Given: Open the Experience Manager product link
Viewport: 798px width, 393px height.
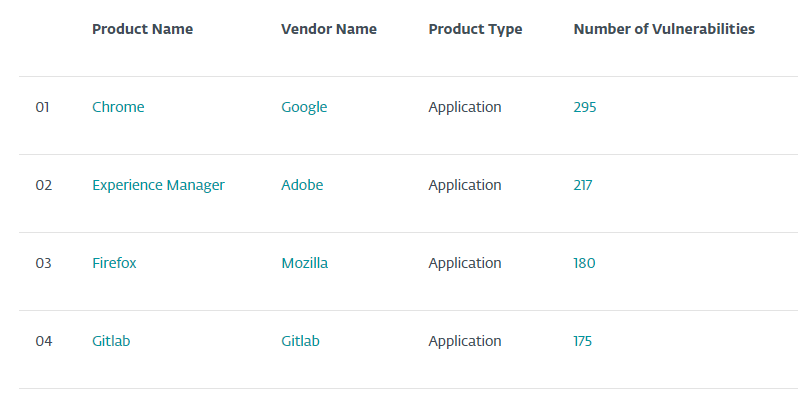Looking at the screenshot, I should tap(158, 185).
